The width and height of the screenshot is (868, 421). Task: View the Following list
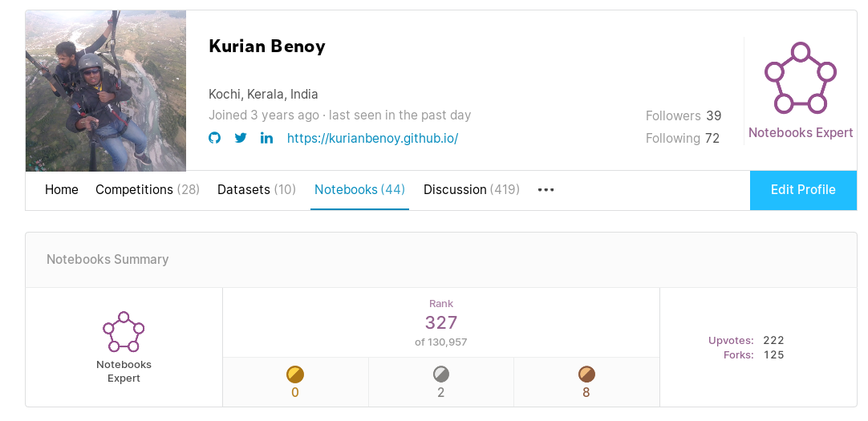[682, 139]
